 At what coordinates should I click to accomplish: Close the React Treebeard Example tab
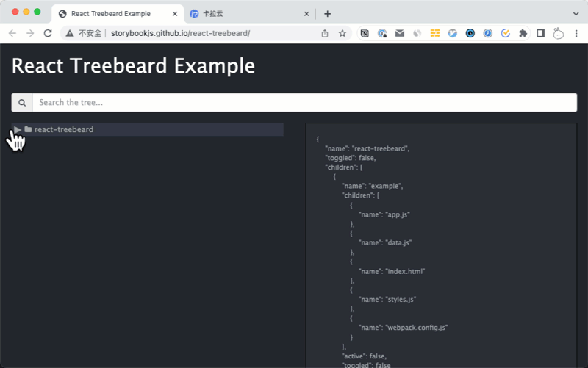click(175, 14)
